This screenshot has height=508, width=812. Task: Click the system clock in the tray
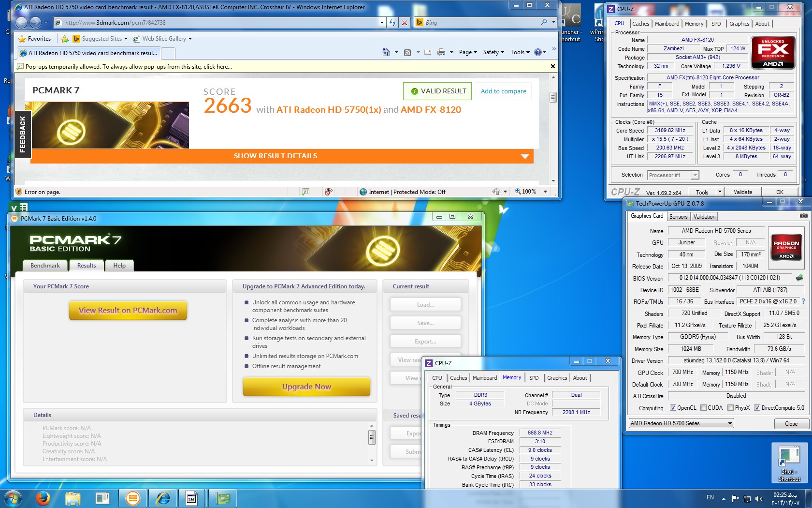pos(786,499)
